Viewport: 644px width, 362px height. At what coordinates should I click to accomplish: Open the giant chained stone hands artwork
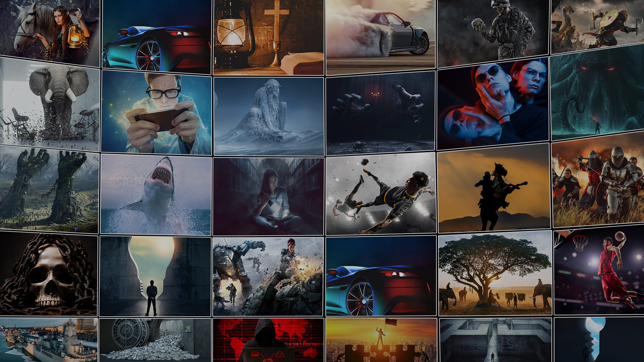click(x=49, y=189)
